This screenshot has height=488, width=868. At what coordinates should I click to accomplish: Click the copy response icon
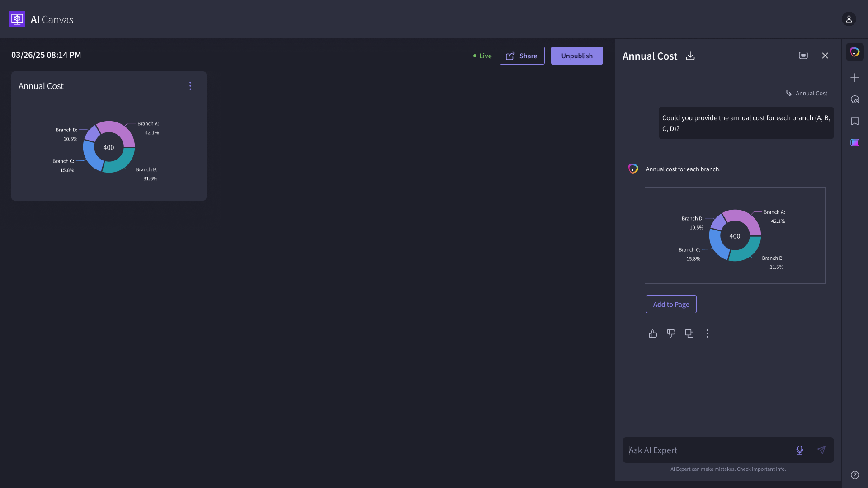[x=689, y=333]
